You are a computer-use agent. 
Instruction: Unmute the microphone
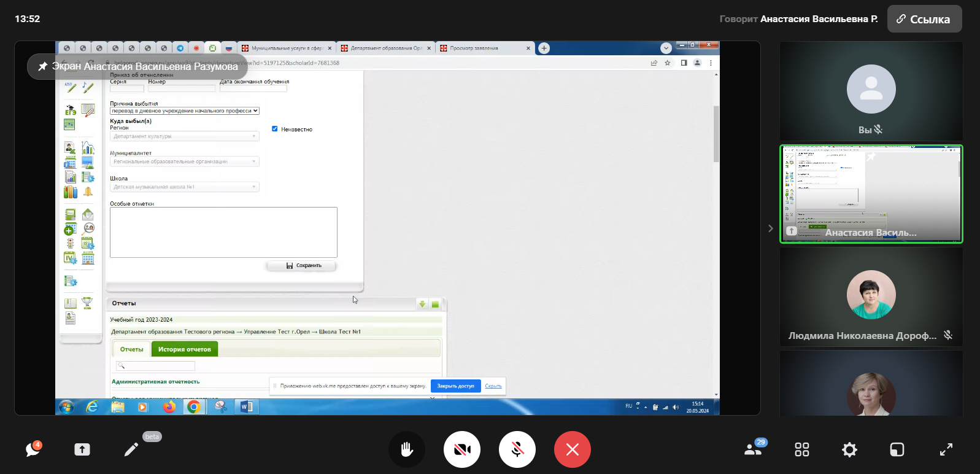[x=517, y=449]
